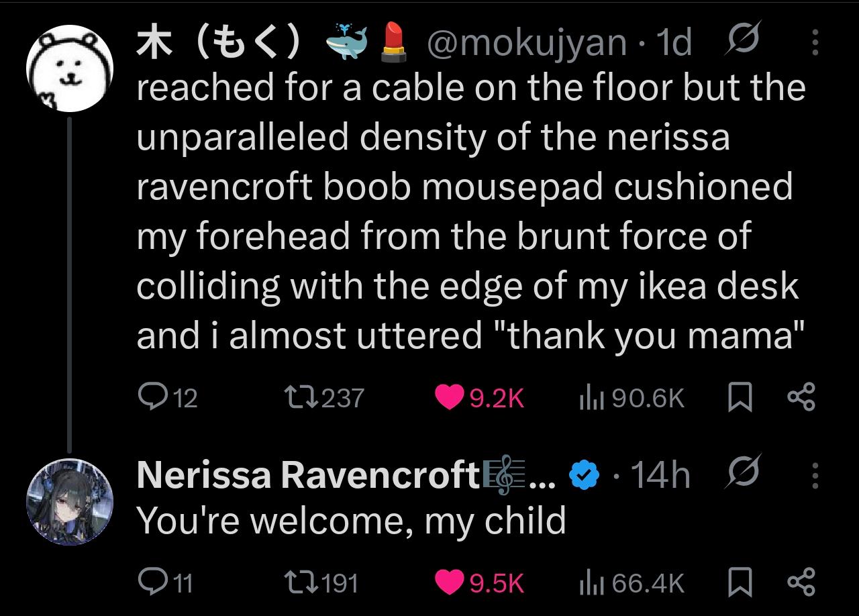Reply to Nerissa Ravencroft's tweet
This screenshot has height=616, width=859.
pos(164,582)
